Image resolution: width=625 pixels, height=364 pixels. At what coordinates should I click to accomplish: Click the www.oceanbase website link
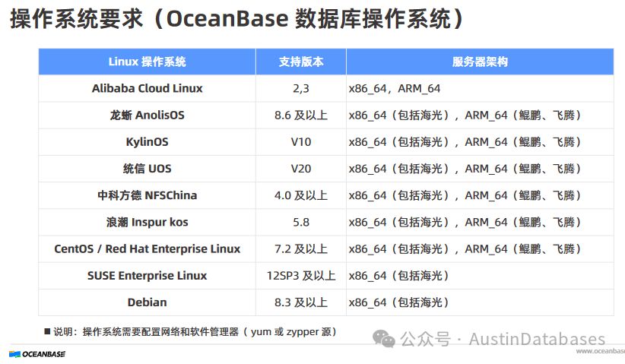pos(600,351)
